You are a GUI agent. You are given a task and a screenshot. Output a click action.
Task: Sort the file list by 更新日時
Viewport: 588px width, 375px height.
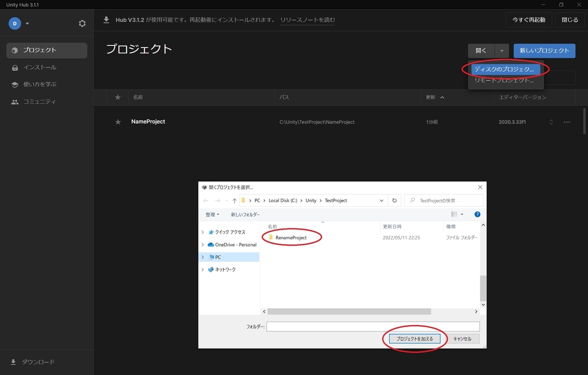coord(392,227)
